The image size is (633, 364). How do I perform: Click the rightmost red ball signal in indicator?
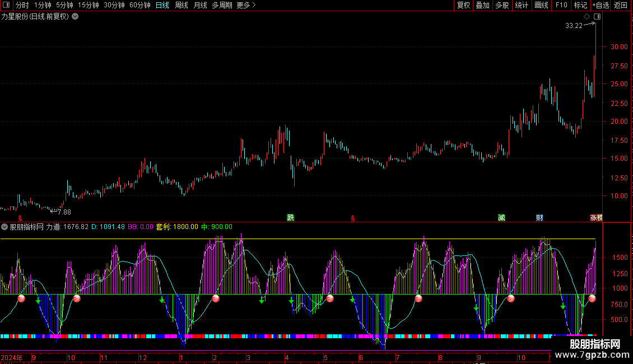pyautogui.click(x=592, y=298)
